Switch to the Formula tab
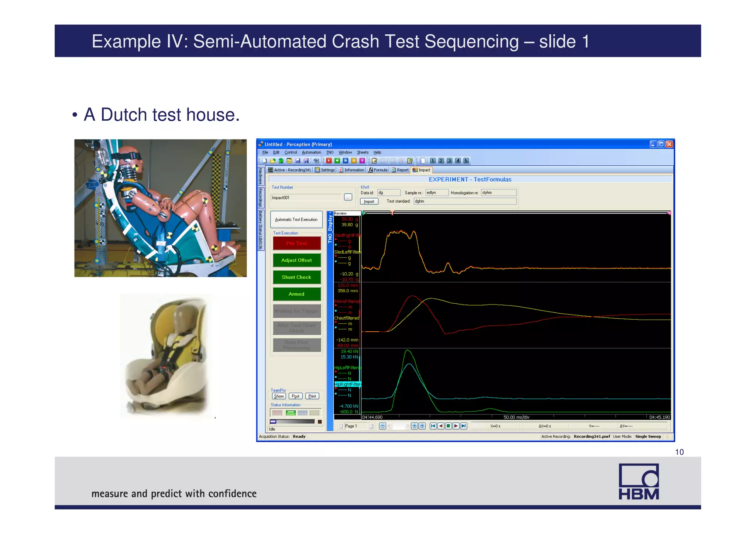This screenshot has width=756, height=534. point(378,170)
